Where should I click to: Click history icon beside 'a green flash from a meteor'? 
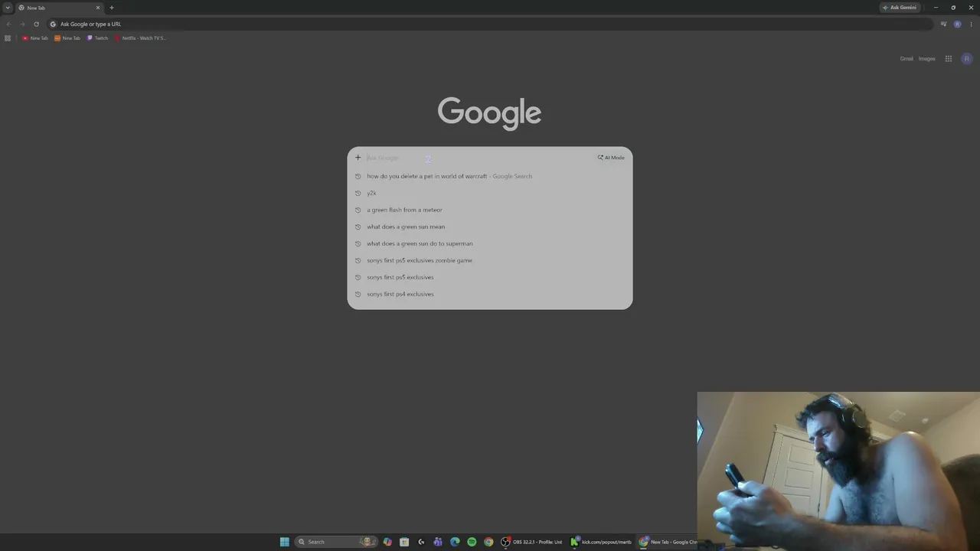pyautogui.click(x=358, y=210)
